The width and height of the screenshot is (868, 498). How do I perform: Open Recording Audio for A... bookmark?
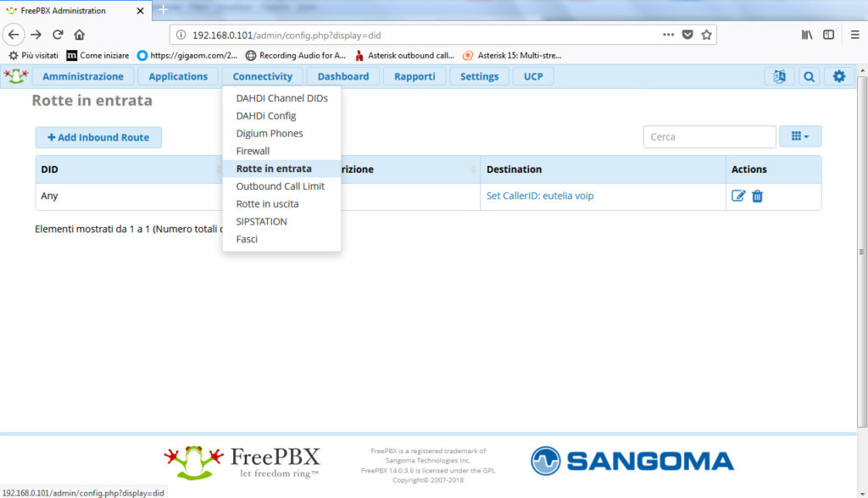296,55
